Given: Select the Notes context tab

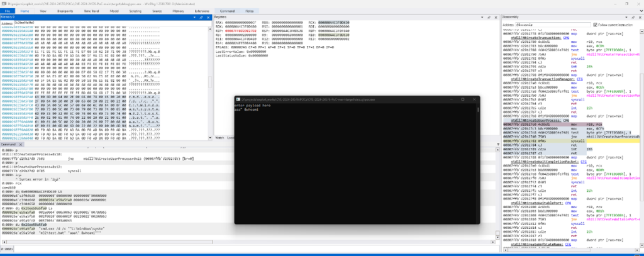Looking at the screenshot, I should click(250, 11).
